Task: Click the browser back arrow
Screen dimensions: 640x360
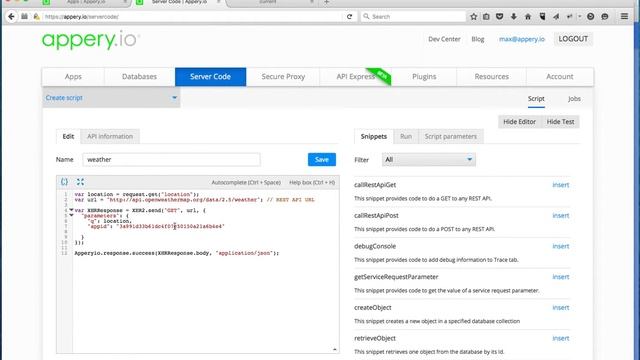Action: click(11, 17)
